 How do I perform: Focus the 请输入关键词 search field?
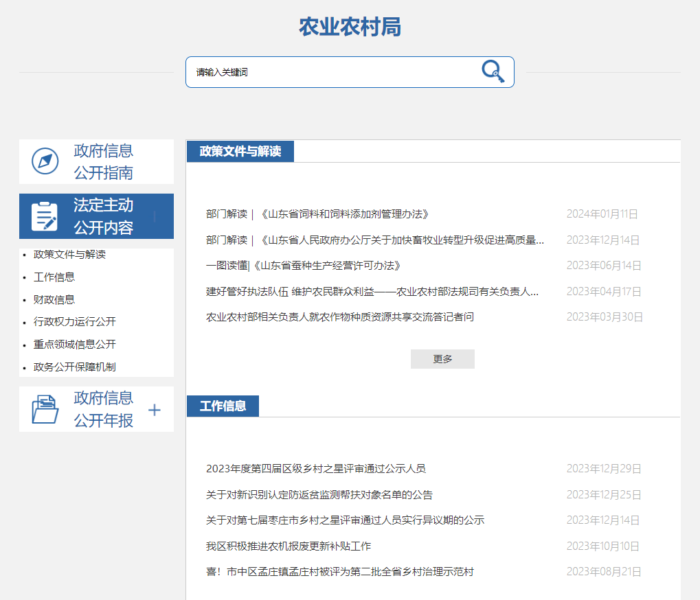pos(330,72)
